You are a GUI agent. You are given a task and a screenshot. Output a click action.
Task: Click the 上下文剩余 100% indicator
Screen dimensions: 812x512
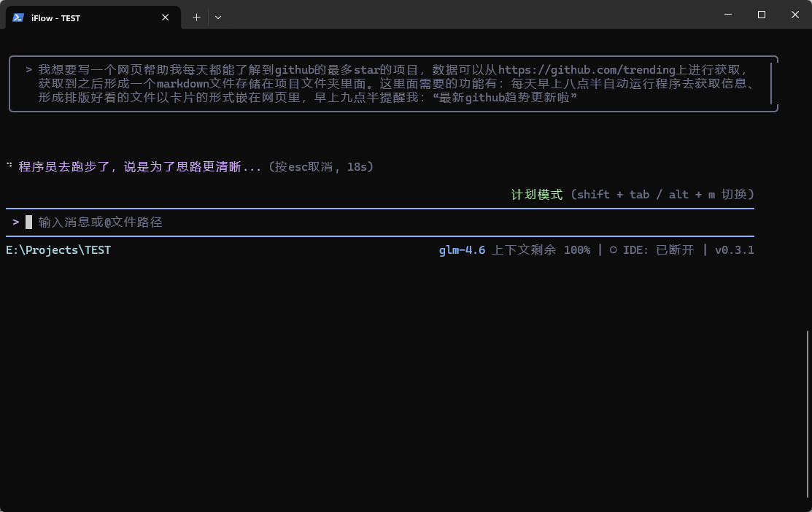[541, 250]
